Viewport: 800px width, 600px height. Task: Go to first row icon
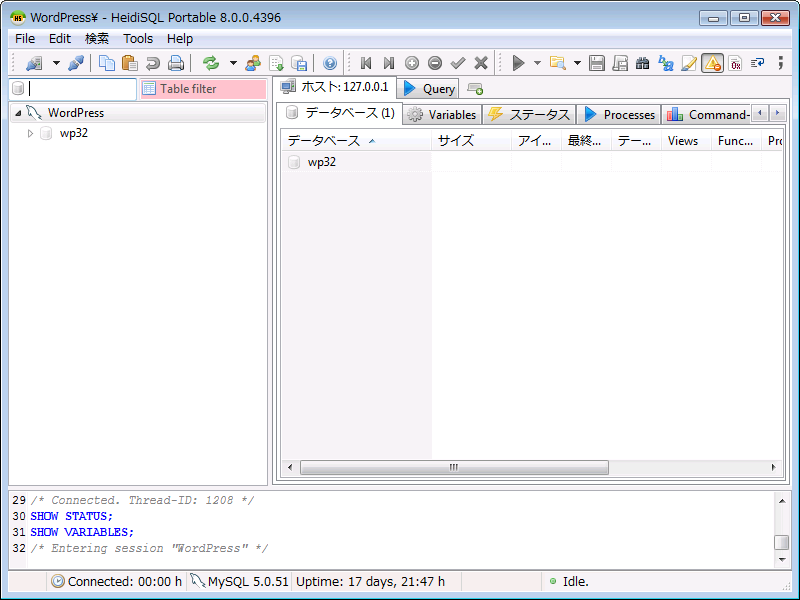pos(366,63)
